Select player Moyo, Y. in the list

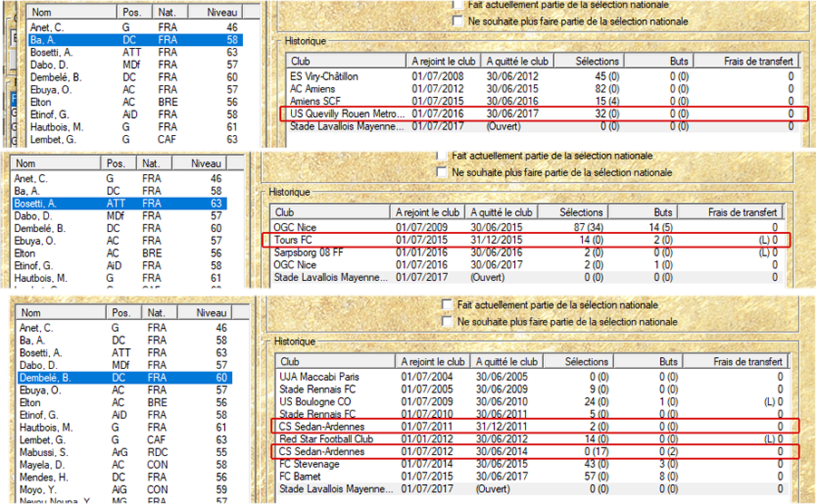(124, 490)
